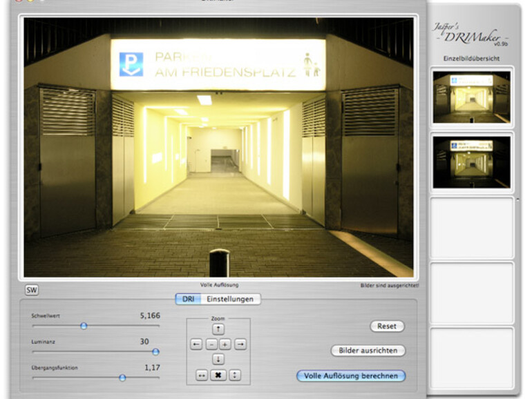Click the X button in Zoom panel
This screenshot has width=532, height=399.
(x=218, y=375)
